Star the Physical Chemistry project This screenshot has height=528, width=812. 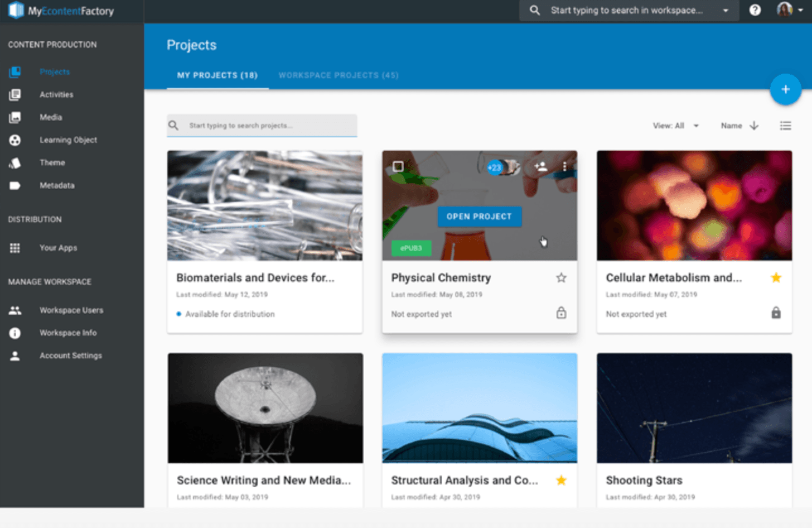561,277
